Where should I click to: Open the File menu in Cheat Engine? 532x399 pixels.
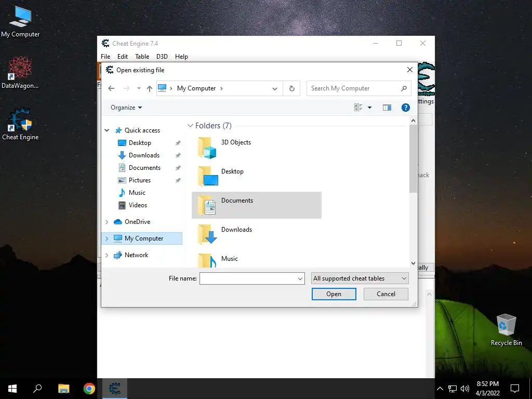coord(105,57)
